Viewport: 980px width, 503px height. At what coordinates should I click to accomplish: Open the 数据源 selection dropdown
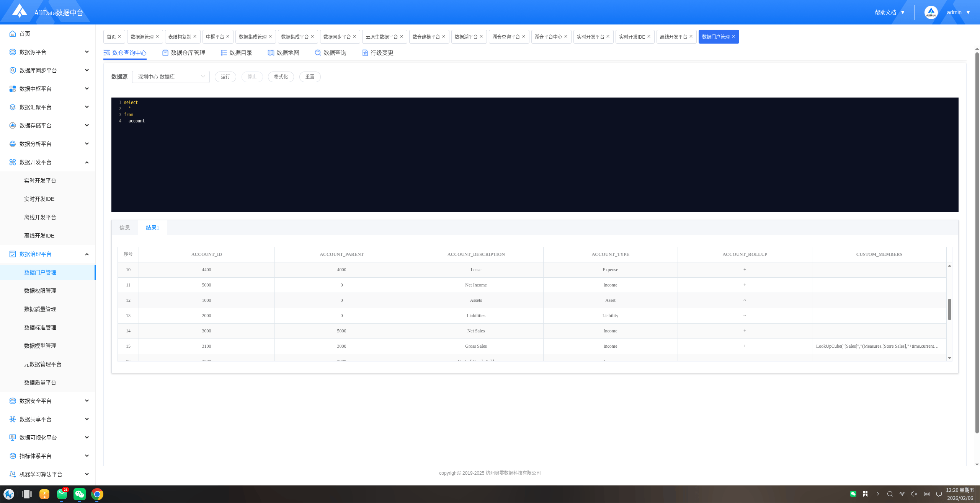[171, 77]
